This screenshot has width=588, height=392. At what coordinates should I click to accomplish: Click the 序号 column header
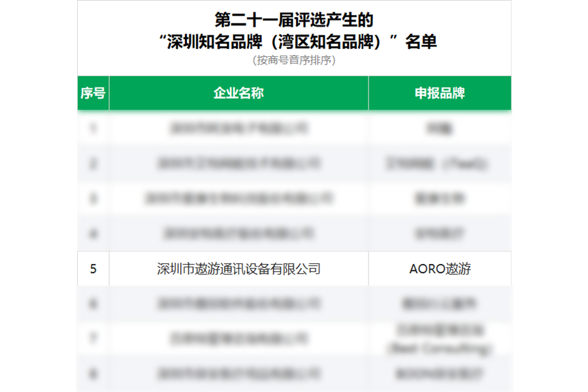point(93,93)
